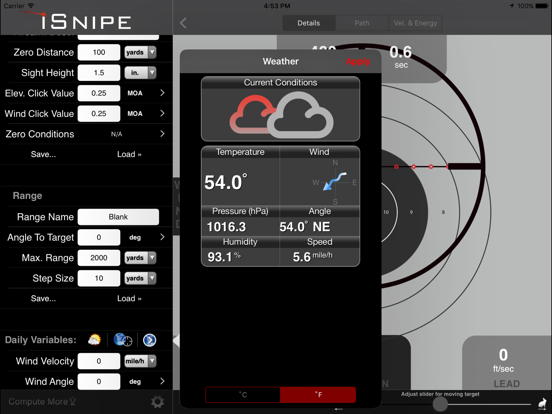
Task: Tap the 0.6 sec flight time readout
Action: (401, 56)
